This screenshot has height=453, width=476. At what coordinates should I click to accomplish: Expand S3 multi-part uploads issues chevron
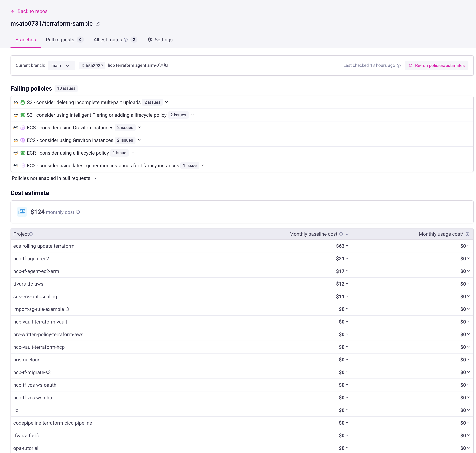(167, 102)
